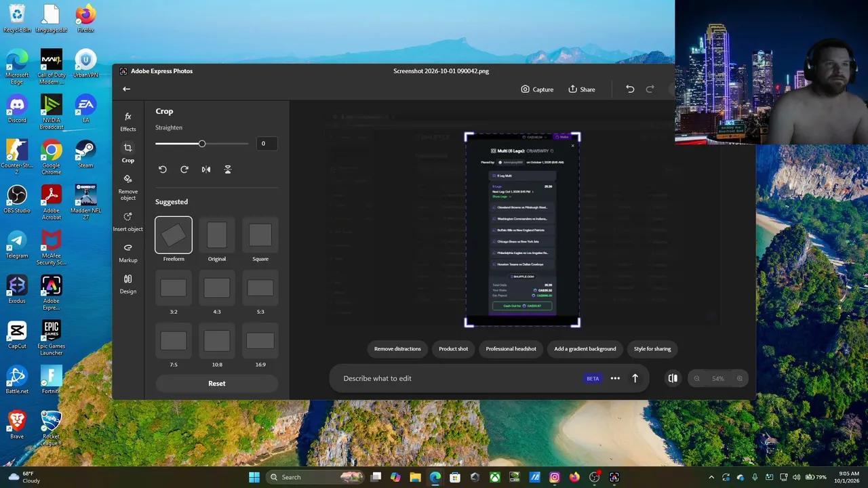Click the Reset button
The width and height of the screenshot is (868, 488).
pyautogui.click(x=217, y=384)
